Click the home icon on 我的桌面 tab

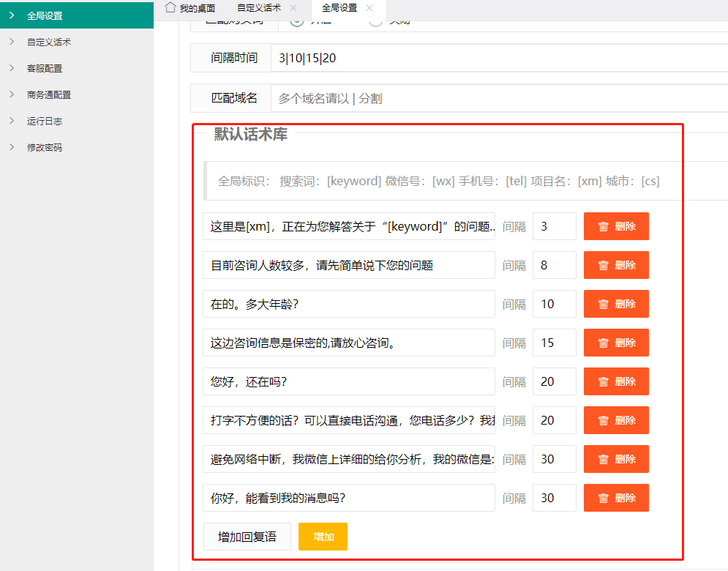170,7
